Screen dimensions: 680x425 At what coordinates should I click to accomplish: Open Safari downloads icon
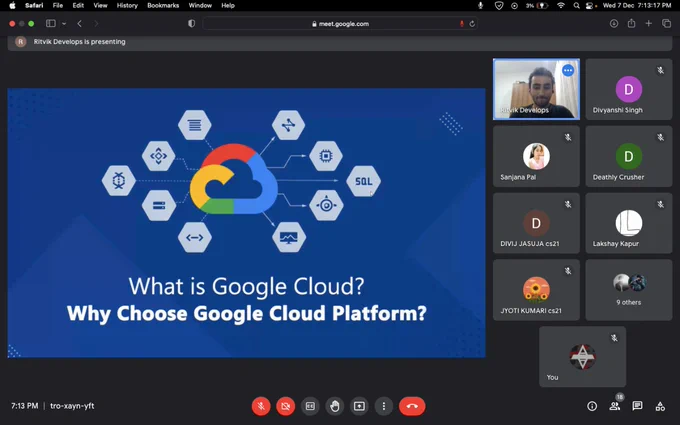[x=614, y=24]
